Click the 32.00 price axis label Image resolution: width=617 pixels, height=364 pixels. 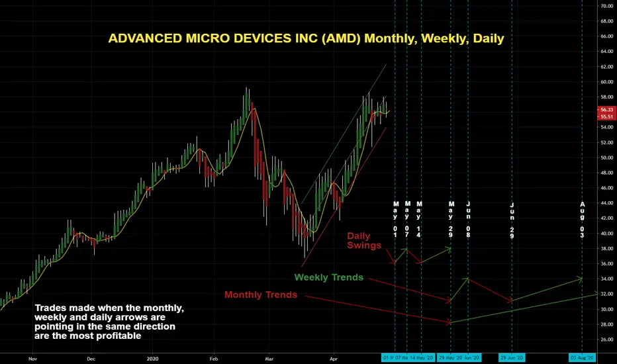607,295
